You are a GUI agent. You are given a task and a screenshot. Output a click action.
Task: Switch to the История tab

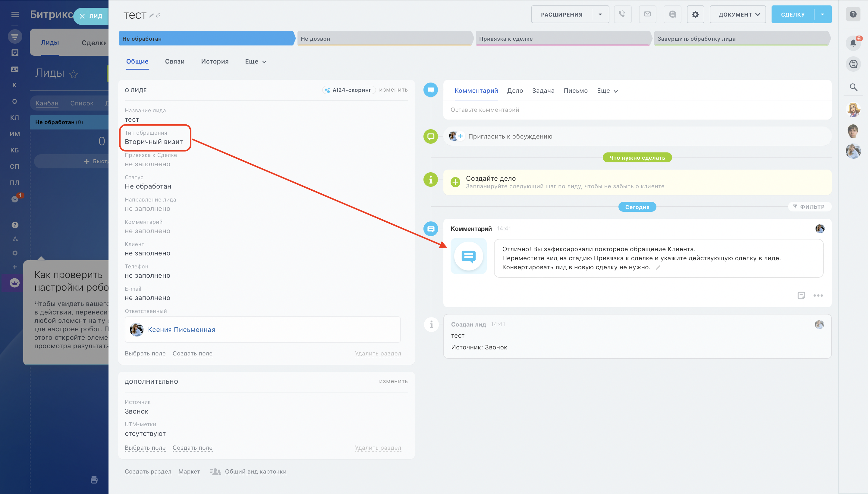[215, 61]
